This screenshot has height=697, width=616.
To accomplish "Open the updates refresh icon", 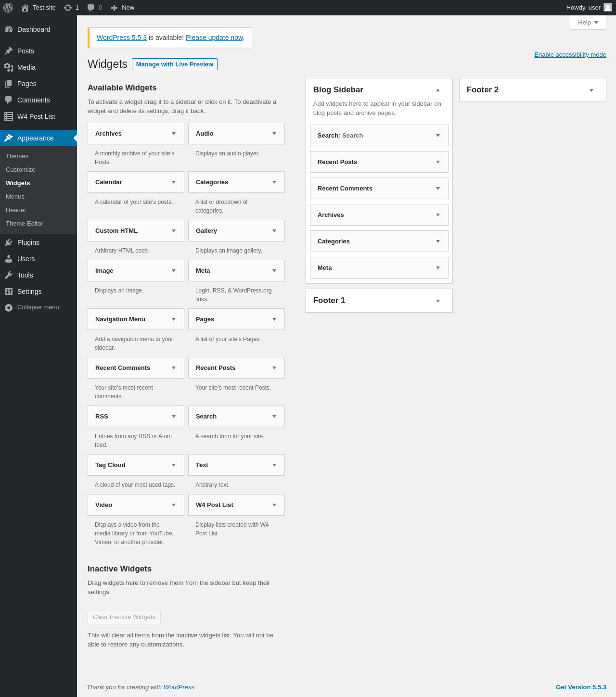I will 68,8.
